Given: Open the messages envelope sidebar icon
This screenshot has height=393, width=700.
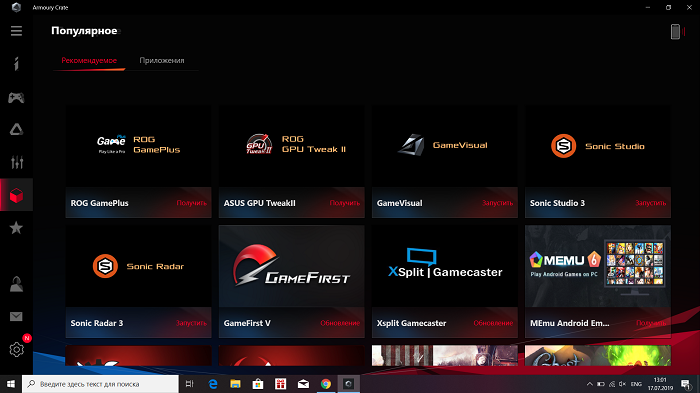Looking at the screenshot, I should (x=17, y=317).
